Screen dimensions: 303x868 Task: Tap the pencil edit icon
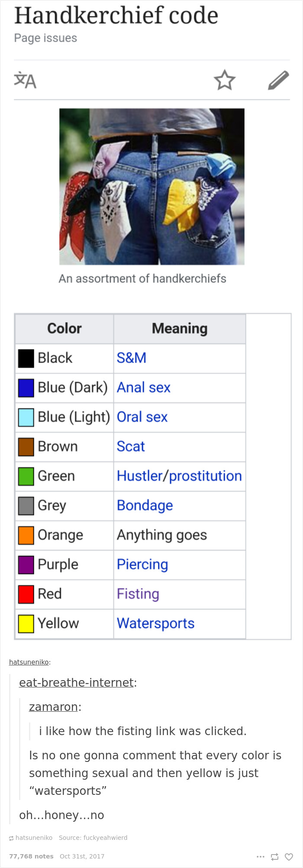278,80
